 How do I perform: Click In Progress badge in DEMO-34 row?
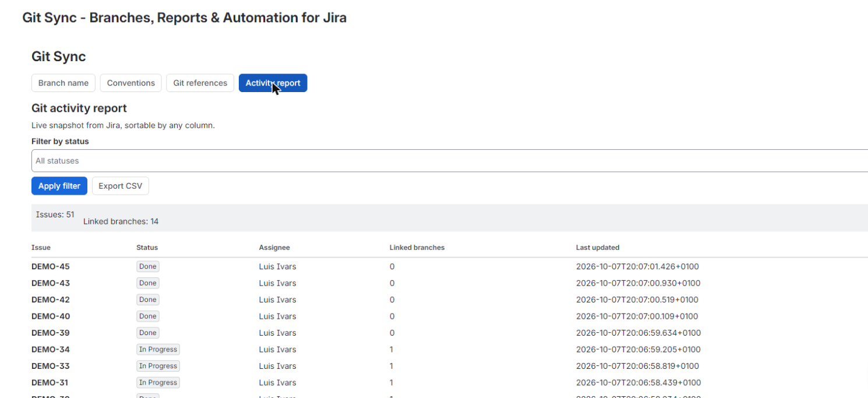click(x=158, y=350)
